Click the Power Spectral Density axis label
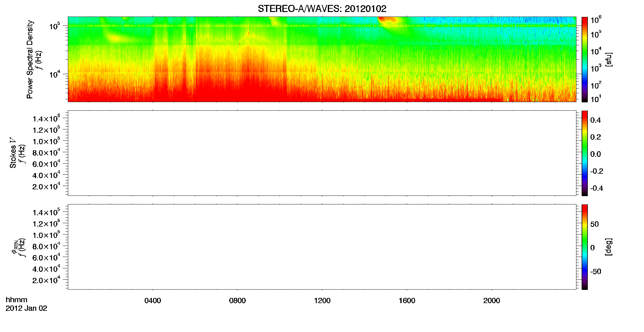 point(30,59)
